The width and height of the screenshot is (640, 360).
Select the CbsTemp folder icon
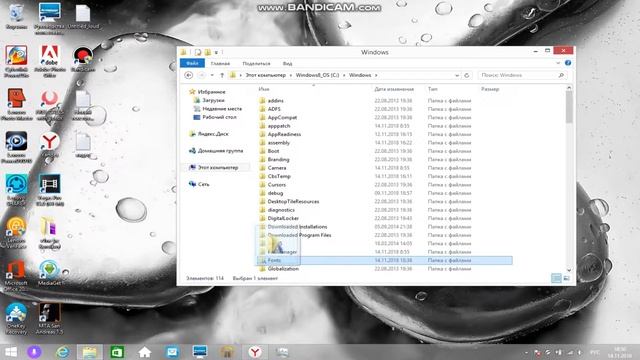click(x=262, y=176)
